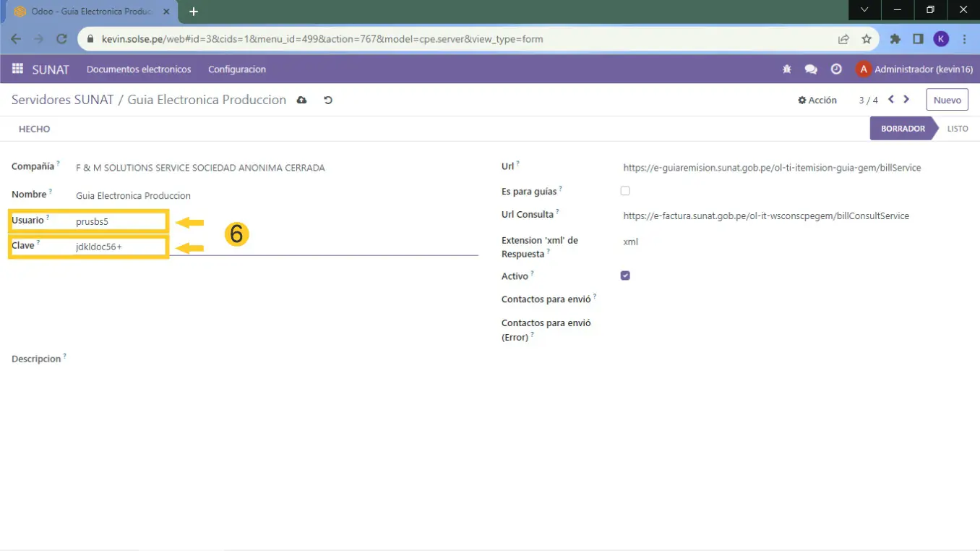Open the Chrome profile K avatar
The height and width of the screenshot is (551, 980).
941,39
